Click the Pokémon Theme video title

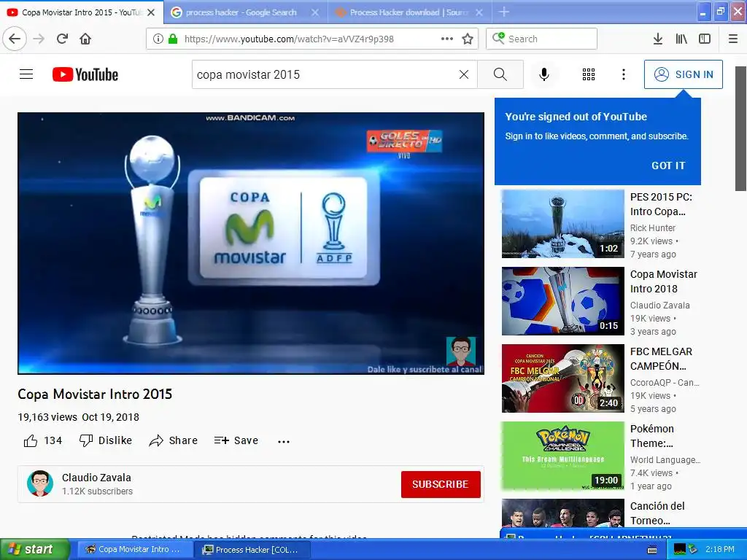652,436
